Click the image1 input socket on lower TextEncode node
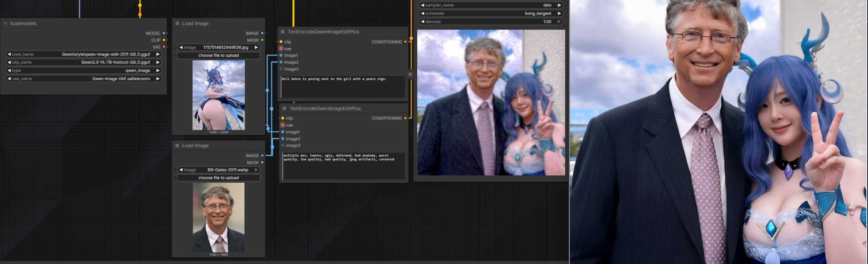 283,132
